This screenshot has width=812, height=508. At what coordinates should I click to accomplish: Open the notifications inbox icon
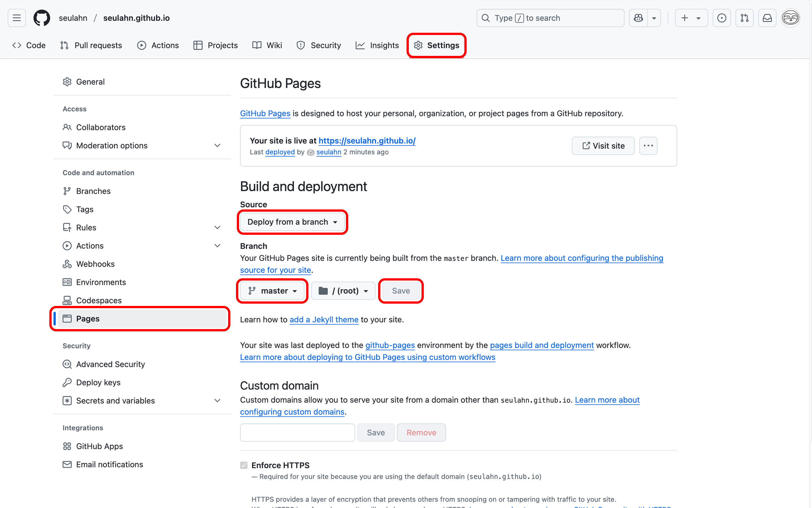(767, 18)
